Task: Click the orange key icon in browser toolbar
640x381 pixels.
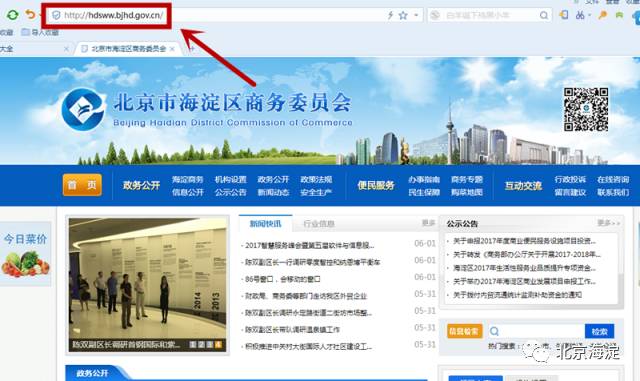Action: (x=602, y=15)
